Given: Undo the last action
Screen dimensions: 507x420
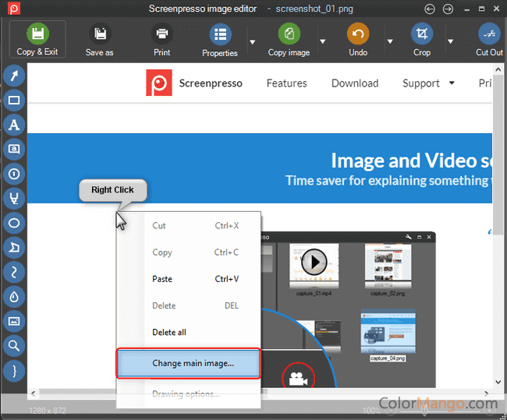Looking at the screenshot, I should click(x=358, y=40).
